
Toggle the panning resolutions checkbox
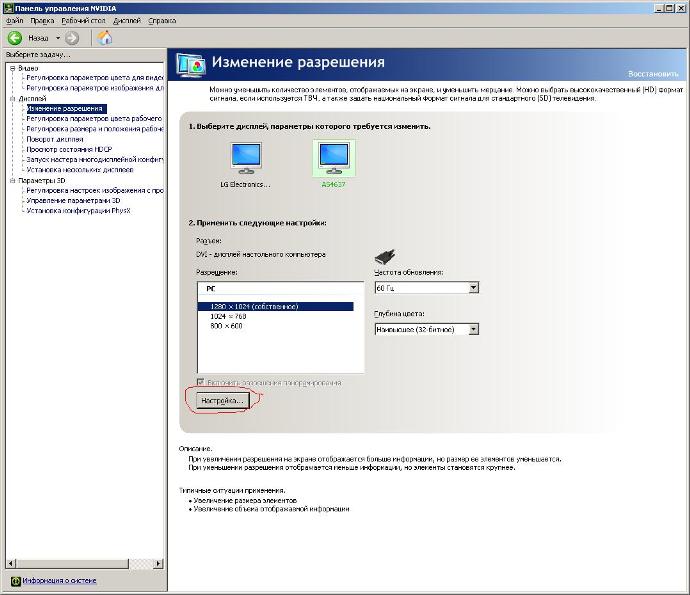click(x=202, y=382)
